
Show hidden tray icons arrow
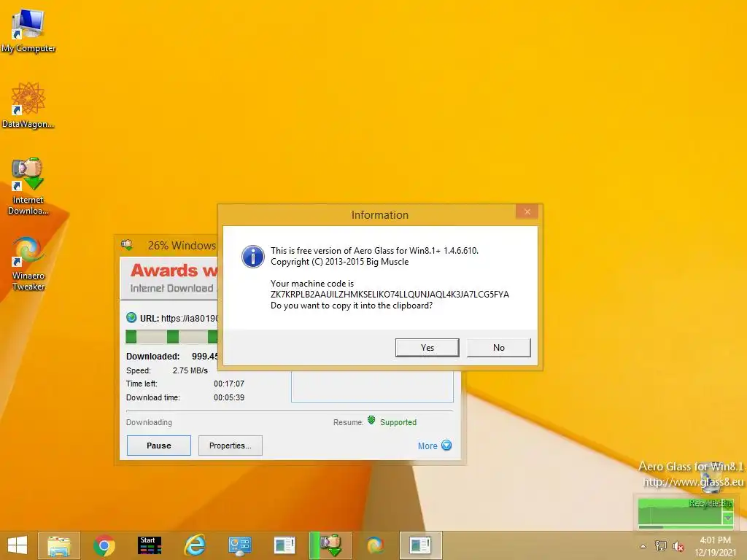pos(643,546)
